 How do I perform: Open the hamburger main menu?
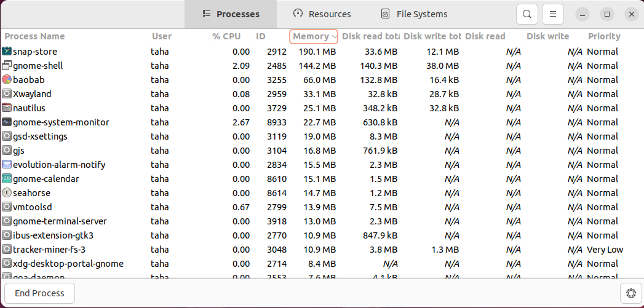pos(553,14)
